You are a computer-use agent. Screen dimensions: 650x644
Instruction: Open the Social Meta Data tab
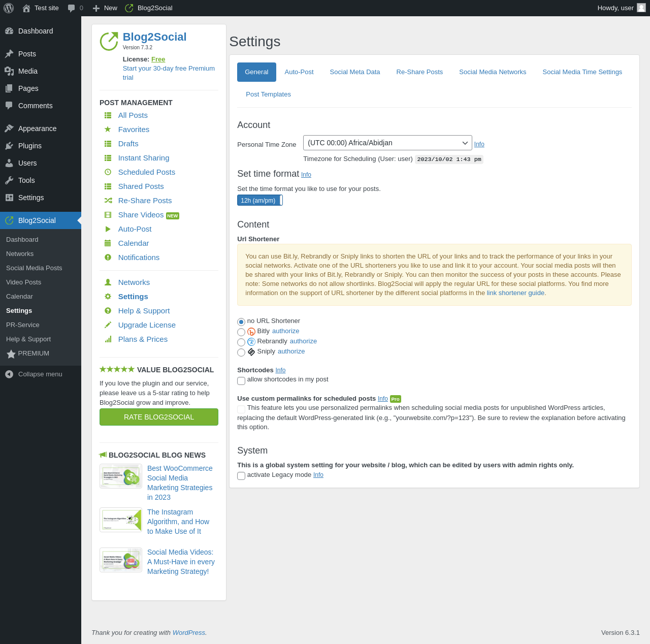coord(355,72)
